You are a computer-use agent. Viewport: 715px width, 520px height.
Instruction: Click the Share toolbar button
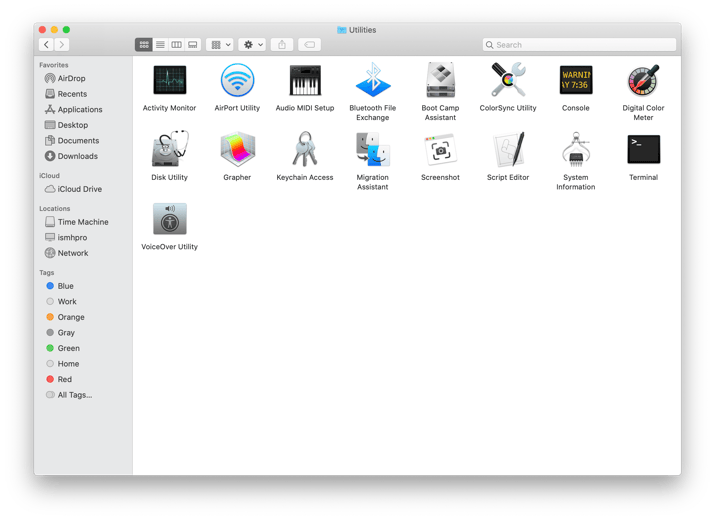[282, 44]
